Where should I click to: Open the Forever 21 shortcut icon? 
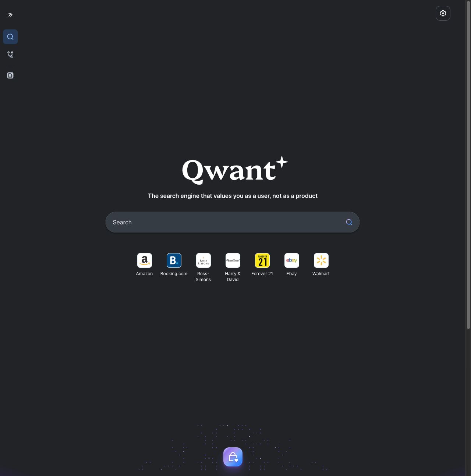coord(262,260)
